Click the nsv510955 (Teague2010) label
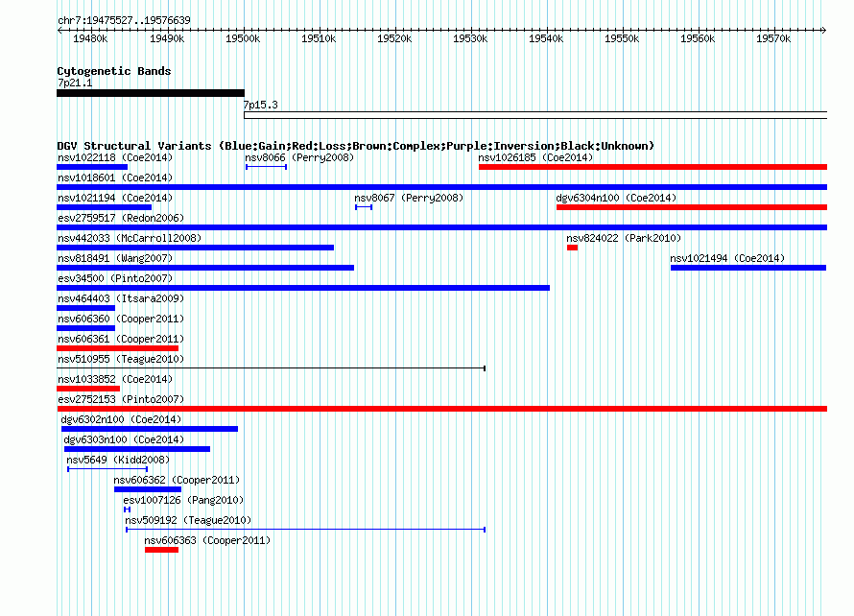The width and height of the screenshot is (854, 616). pyautogui.click(x=120, y=359)
